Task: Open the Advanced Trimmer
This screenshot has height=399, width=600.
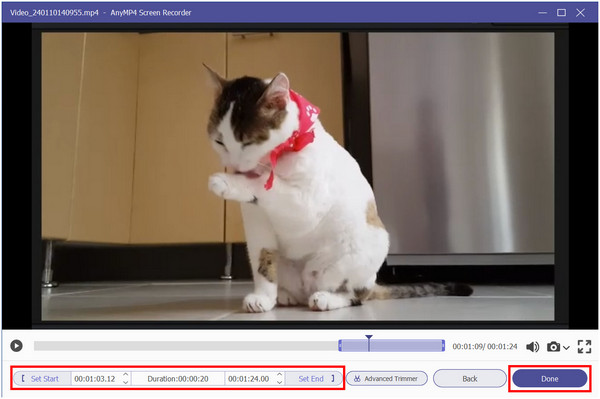Action: point(386,379)
